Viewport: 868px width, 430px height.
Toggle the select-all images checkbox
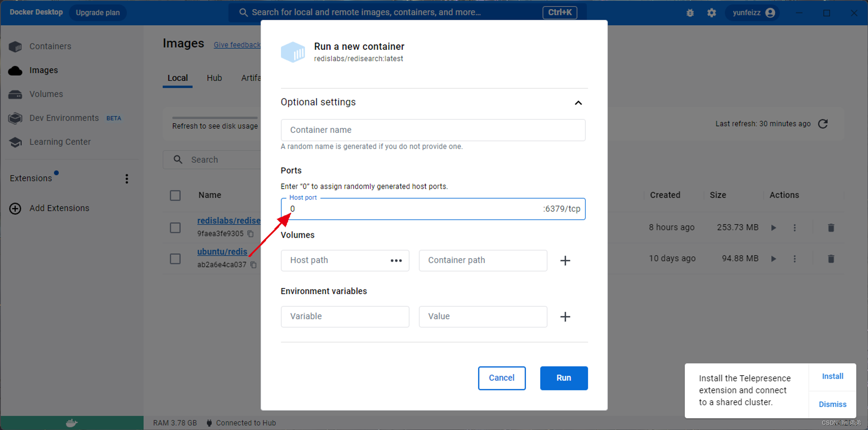click(x=175, y=196)
